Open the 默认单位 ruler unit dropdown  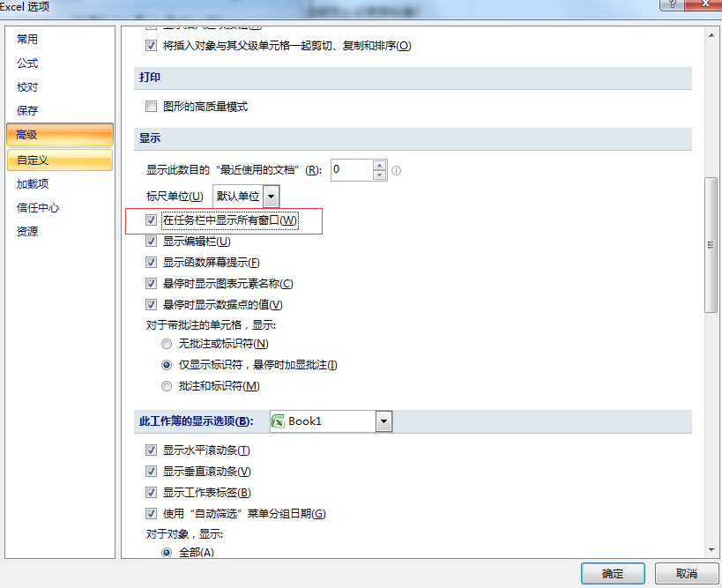[270, 196]
